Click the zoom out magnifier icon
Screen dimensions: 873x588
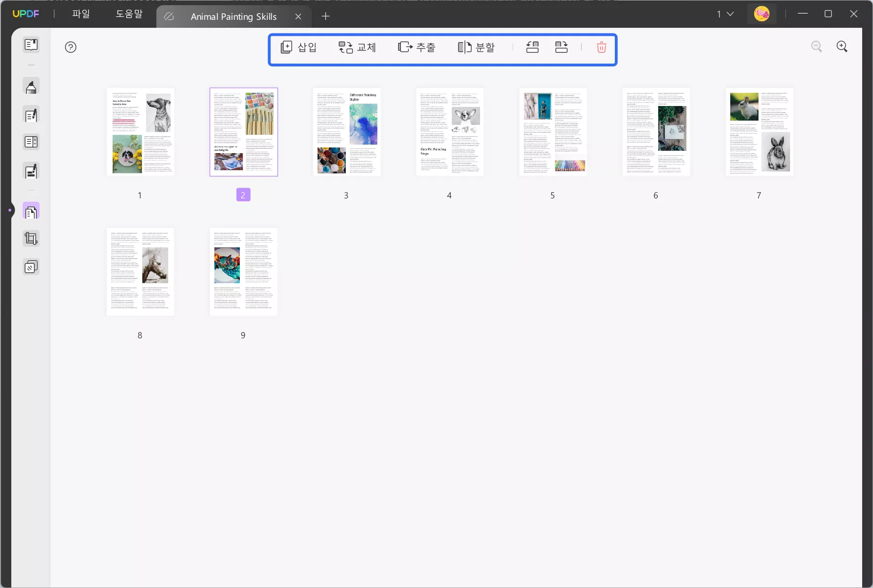pos(817,46)
